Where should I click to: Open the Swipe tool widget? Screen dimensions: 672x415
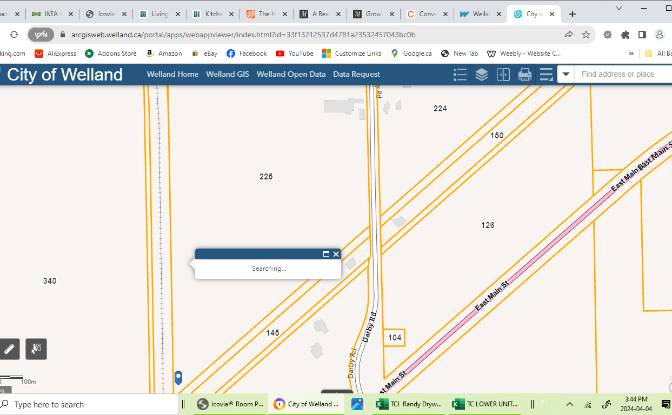pyautogui.click(x=503, y=75)
